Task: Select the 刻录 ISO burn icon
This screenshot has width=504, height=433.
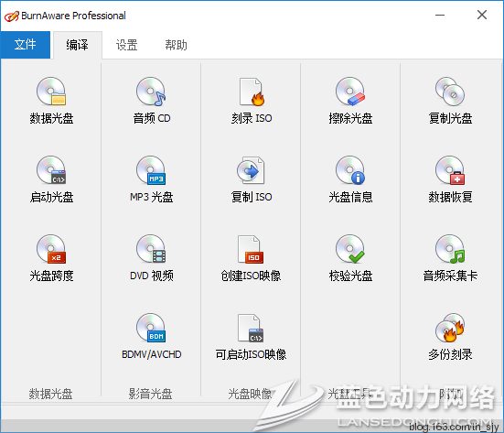Action: (x=252, y=92)
